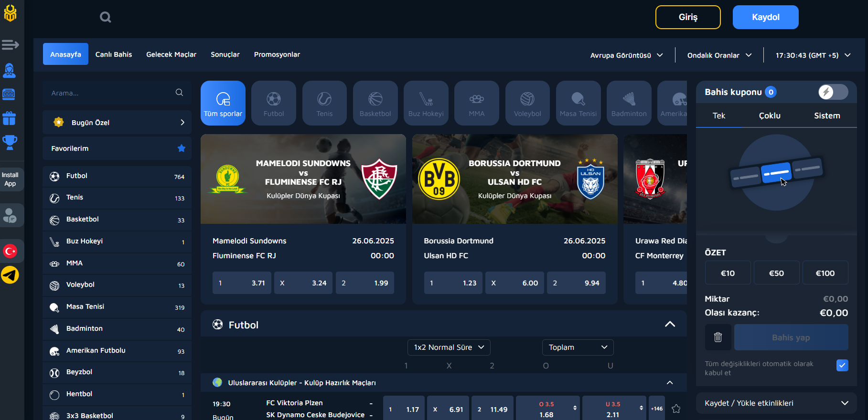The width and height of the screenshot is (868, 420).
Task: Step the Over 3.5 total line
Action: (575, 408)
